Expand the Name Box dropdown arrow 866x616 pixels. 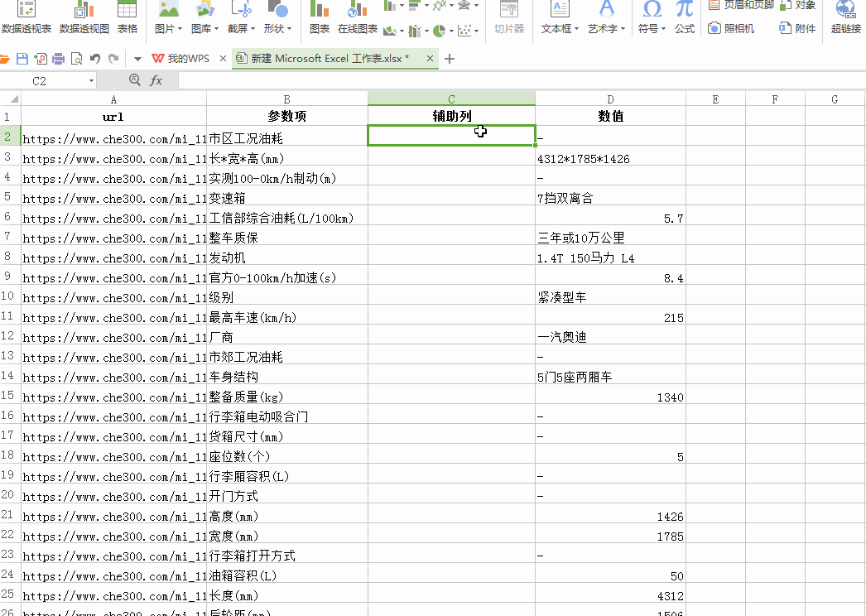(91, 81)
